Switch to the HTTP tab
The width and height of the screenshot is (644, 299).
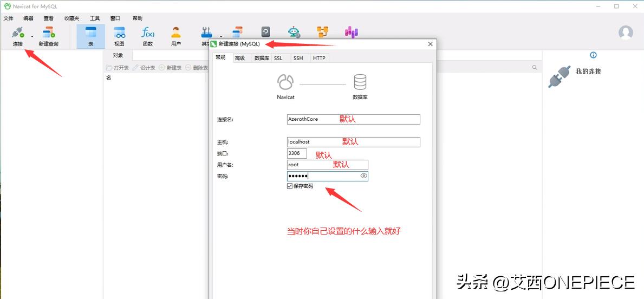pyautogui.click(x=319, y=58)
